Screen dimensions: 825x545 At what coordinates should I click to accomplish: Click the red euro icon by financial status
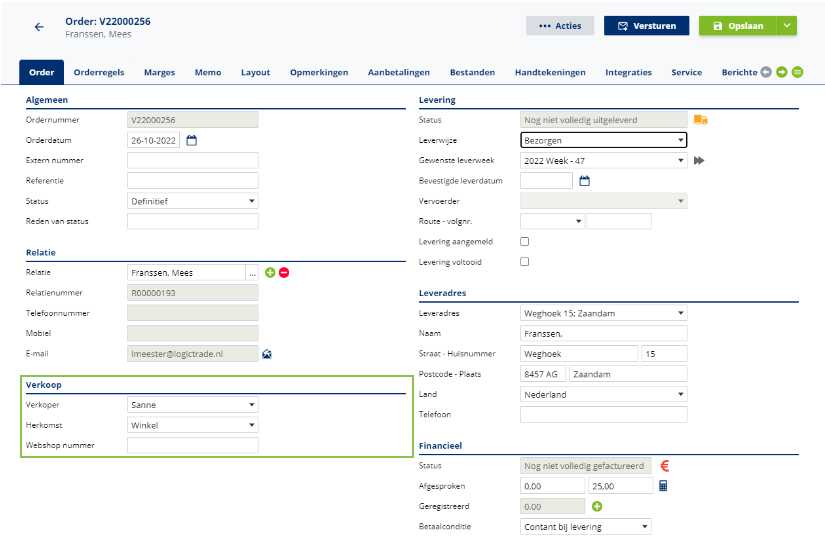pyautogui.click(x=664, y=466)
